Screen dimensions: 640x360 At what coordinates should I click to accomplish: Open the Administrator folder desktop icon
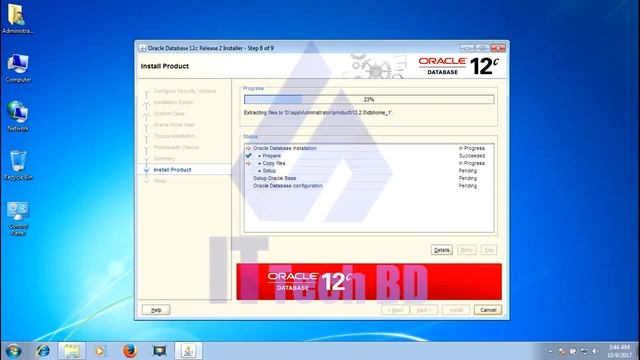click(17, 18)
